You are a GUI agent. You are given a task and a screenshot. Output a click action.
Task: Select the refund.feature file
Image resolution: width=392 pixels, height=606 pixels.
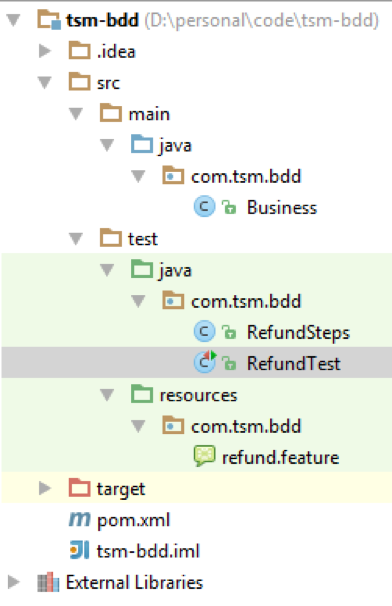(280, 458)
